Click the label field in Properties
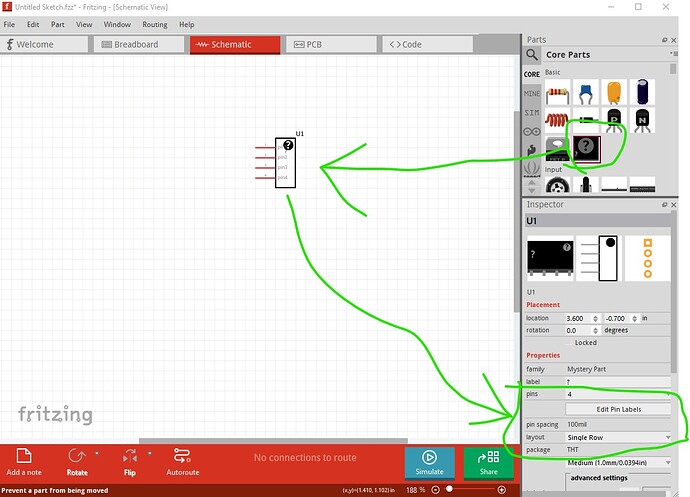Image resolution: width=690 pixels, height=497 pixels. 618,382
